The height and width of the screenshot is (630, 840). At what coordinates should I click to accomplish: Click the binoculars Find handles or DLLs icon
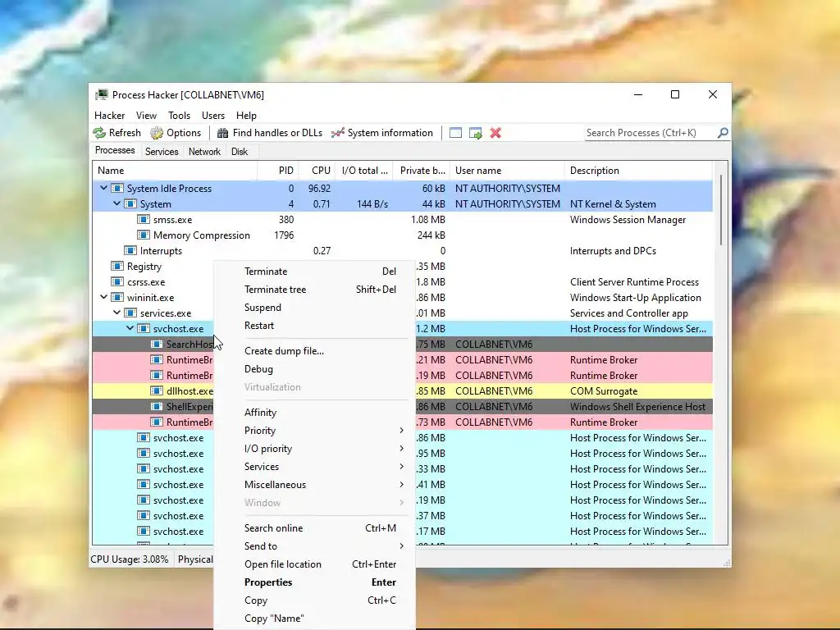pyautogui.click(x=222, y=133)
